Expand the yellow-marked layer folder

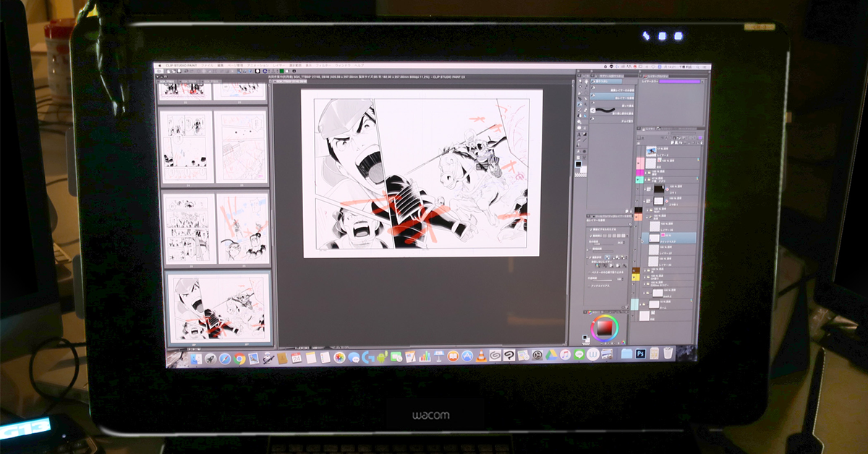(x=644, y=277)
